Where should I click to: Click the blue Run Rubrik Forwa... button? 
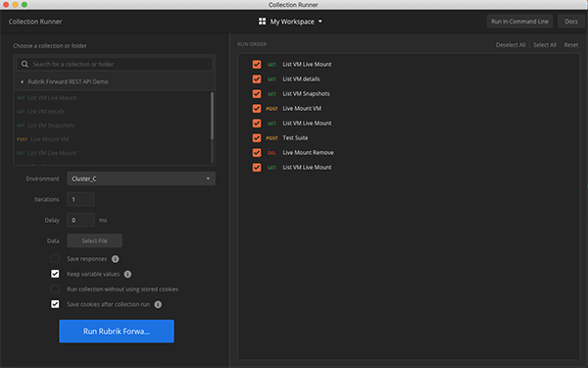pos(117,332)
